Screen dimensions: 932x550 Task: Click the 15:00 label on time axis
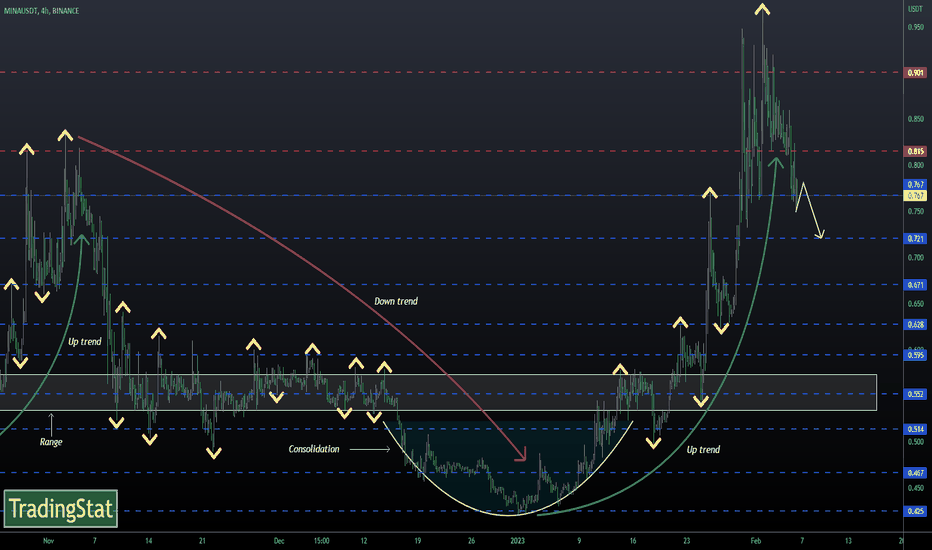point(322,540)
